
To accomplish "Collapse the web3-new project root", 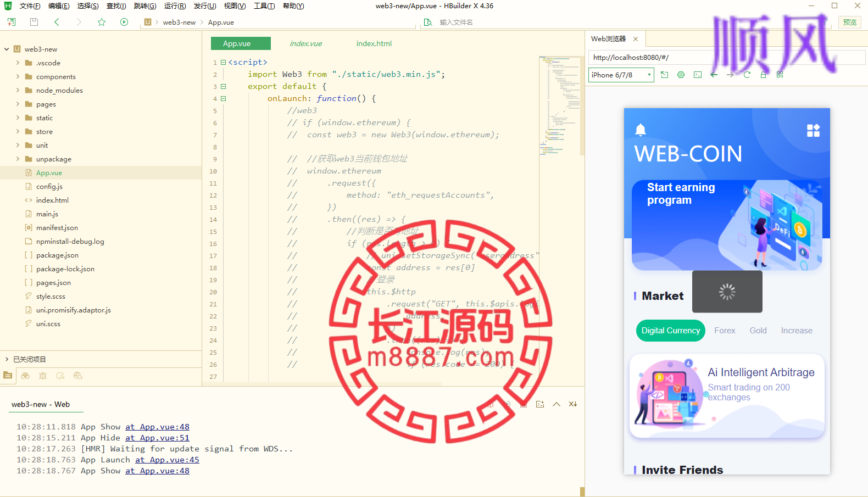I will coord(7,49).
